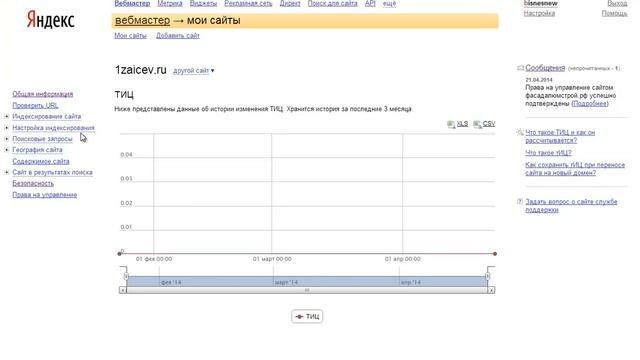Open Добавить сайт link
The height and width of the screenshot is (360, 640).
pos(178,36)
